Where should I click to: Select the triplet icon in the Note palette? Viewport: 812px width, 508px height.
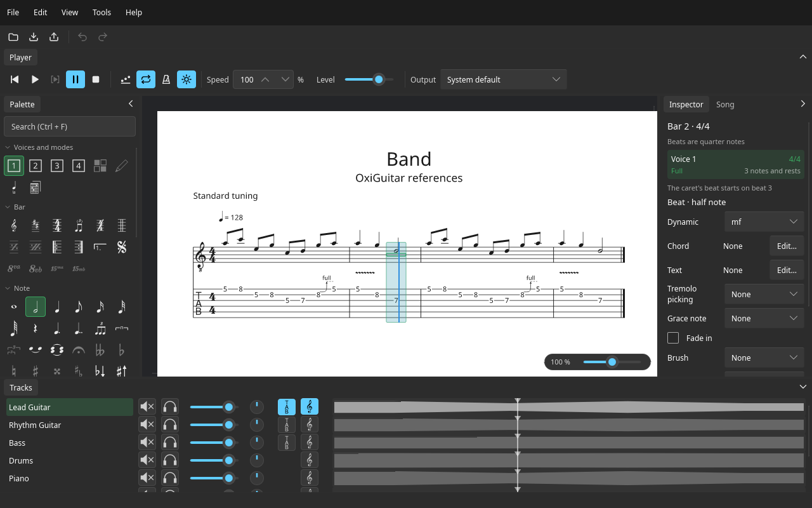pyautogui.click(x=100, y=329)
